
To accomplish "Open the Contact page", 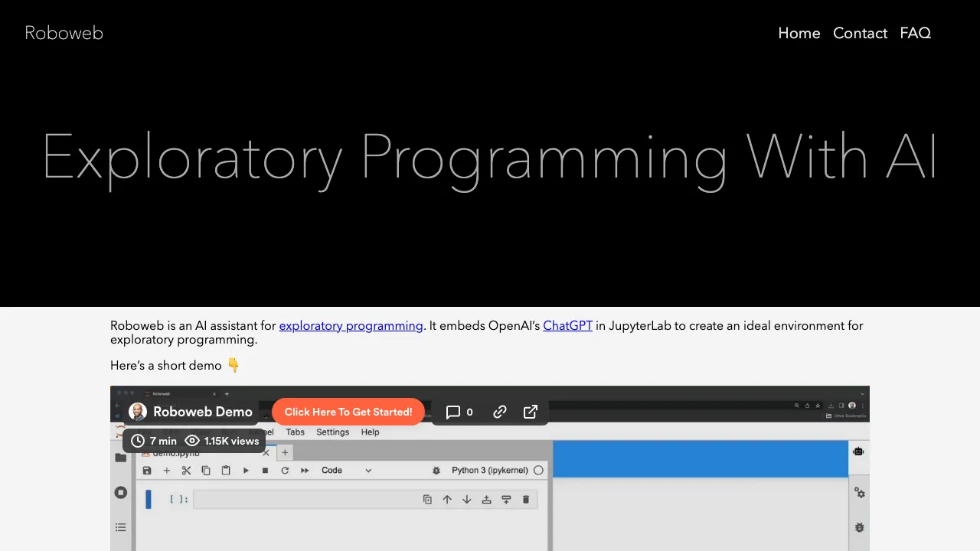I will click(860, 33).
